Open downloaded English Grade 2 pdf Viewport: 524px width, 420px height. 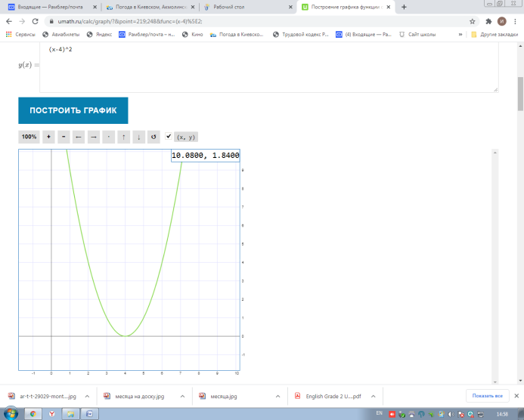coord(329,397)
